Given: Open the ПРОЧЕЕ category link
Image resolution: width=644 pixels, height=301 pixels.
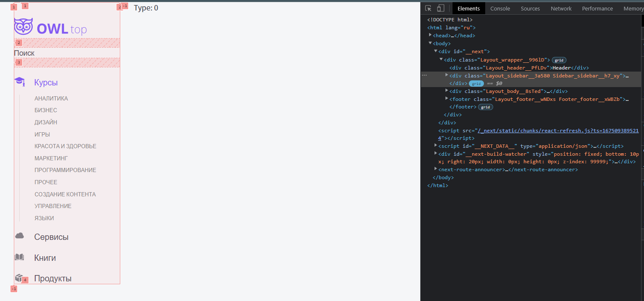Looking at the screenshot, I should click(x=46, y=182).
